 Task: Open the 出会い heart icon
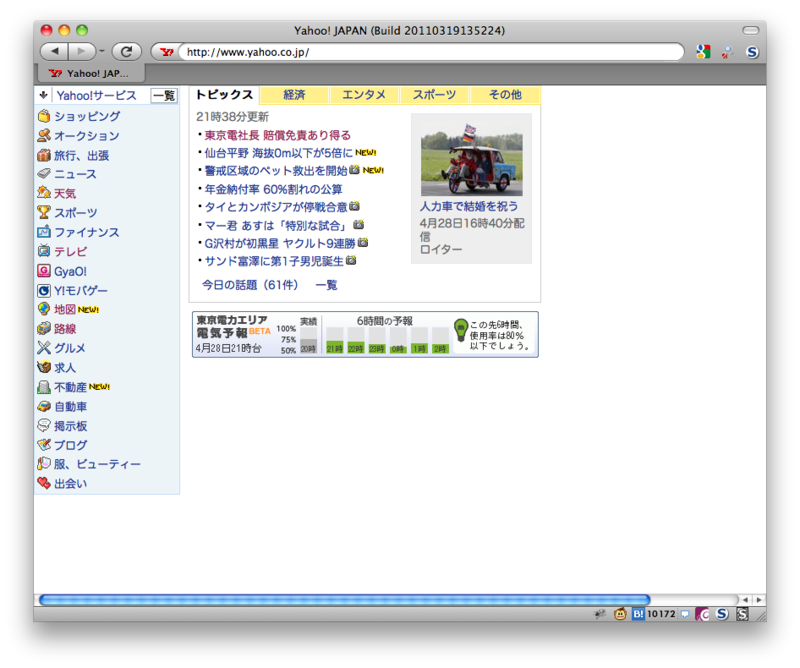[44, 483]
